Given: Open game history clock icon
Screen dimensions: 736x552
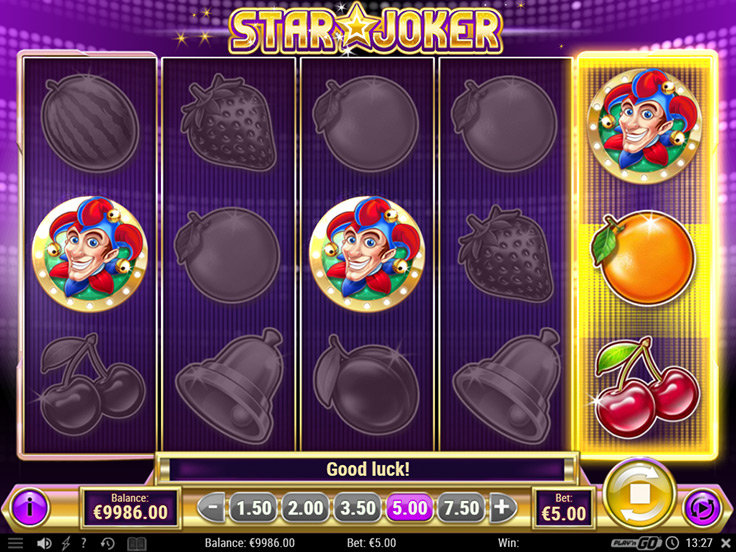Looking at the screenshot, I should click(107, 543).
